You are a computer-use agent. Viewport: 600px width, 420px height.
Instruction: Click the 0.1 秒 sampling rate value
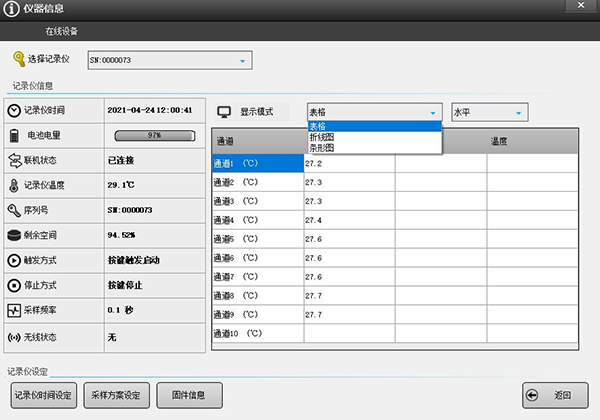[120, 310]
